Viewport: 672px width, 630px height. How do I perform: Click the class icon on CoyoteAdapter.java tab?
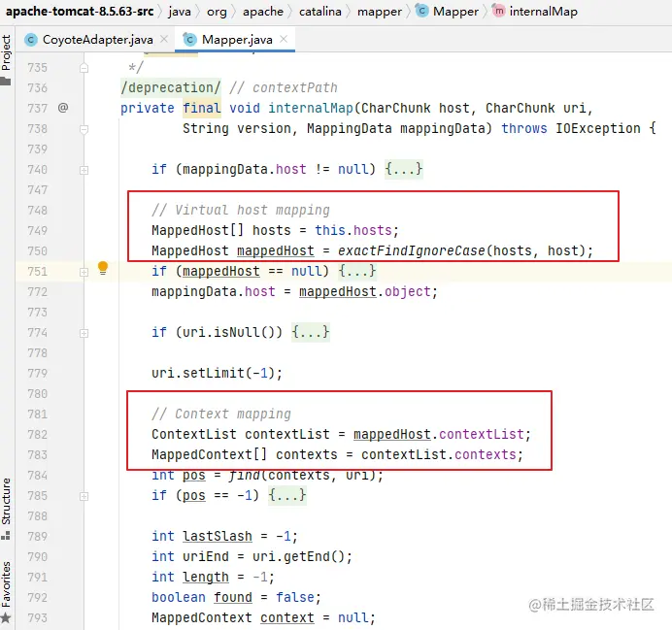(31, 40)
